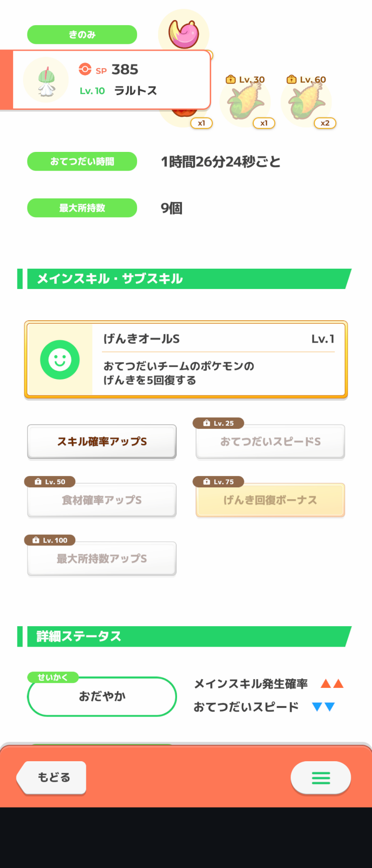Tap the orange up arrows for skill chance

pos(332,684)
